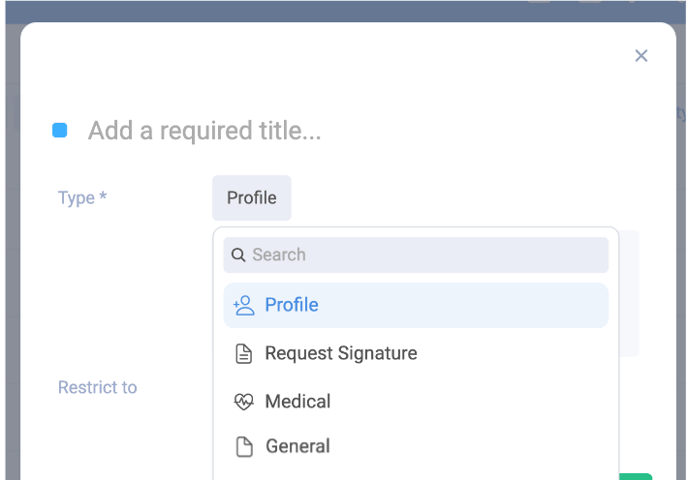Click the 'Restrict to' label
This screenshot has height=480, width=688.
(97, 387)
